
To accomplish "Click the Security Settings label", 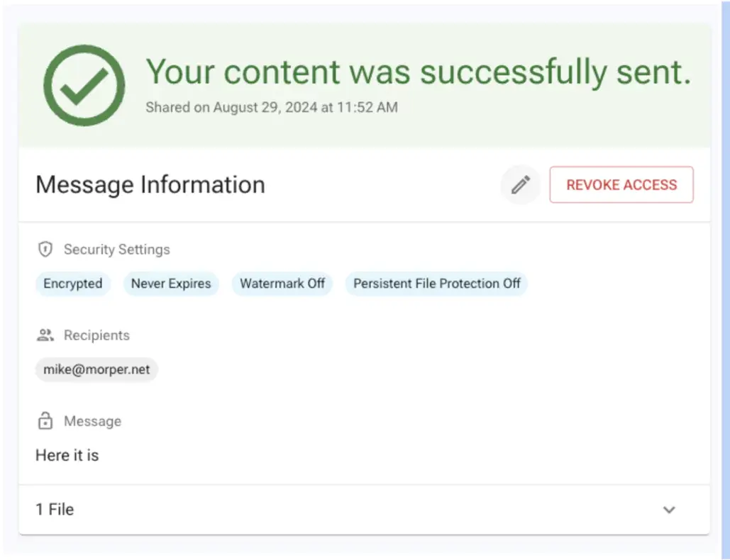I will [x=117, y=250].
